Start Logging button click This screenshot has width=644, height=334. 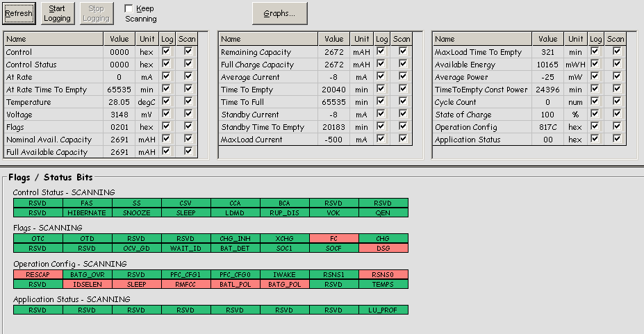click(x=58, y=14)
